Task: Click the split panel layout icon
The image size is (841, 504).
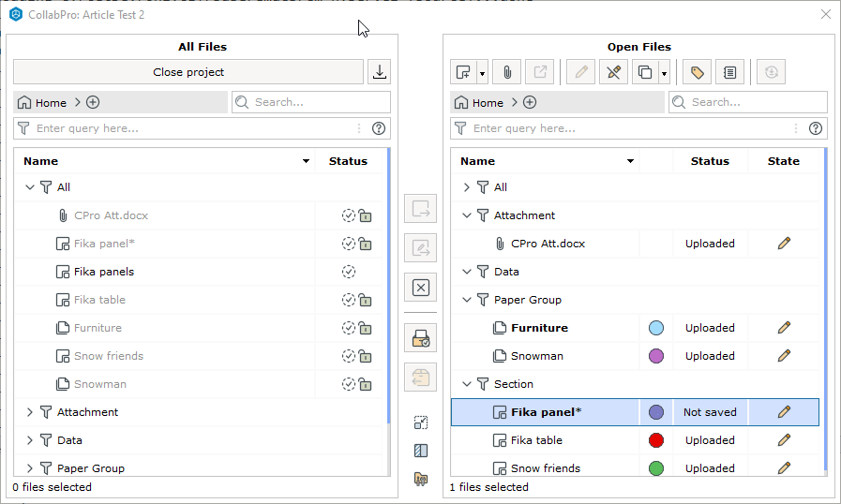Action: pyautogui.click(x=421, y=451)
